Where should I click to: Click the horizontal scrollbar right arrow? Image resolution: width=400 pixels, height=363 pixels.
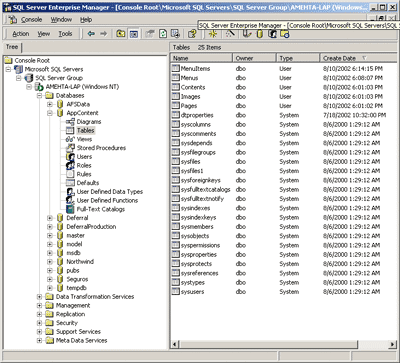393,344
